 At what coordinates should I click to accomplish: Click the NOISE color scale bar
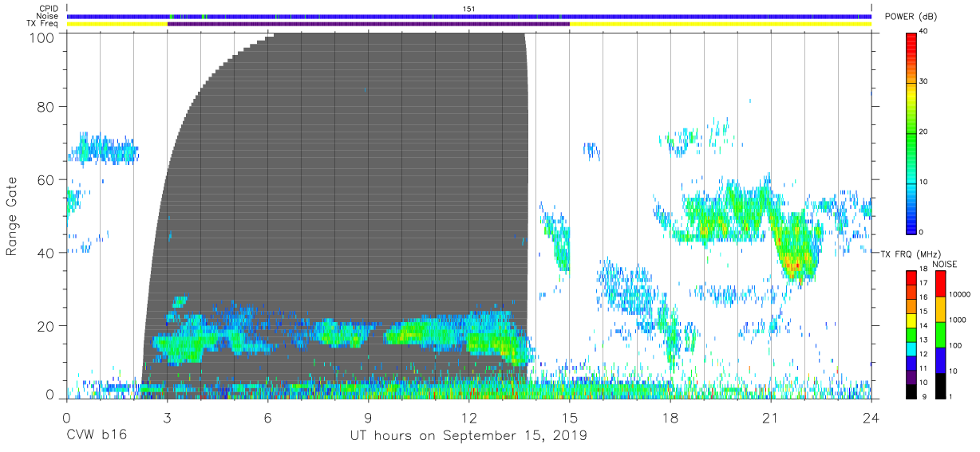pyautogui.click(x=940, y=334)
